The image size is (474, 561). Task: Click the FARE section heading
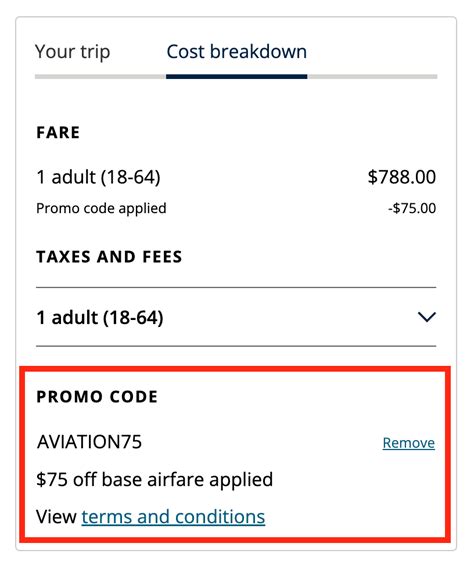click(x=58, y=132)
